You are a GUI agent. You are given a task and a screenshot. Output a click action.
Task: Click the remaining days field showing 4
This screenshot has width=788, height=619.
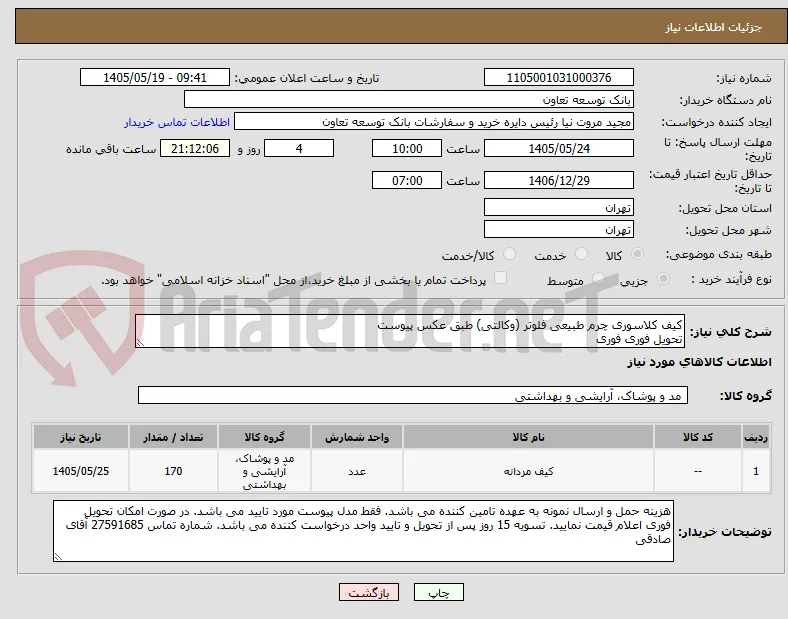point(299,149)
